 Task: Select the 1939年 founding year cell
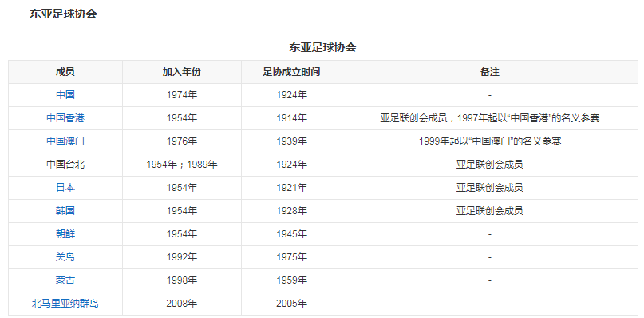coord(291,141)
